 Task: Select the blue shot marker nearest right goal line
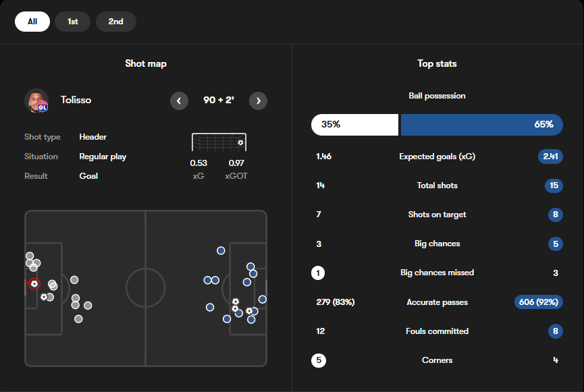coord(263,299)
